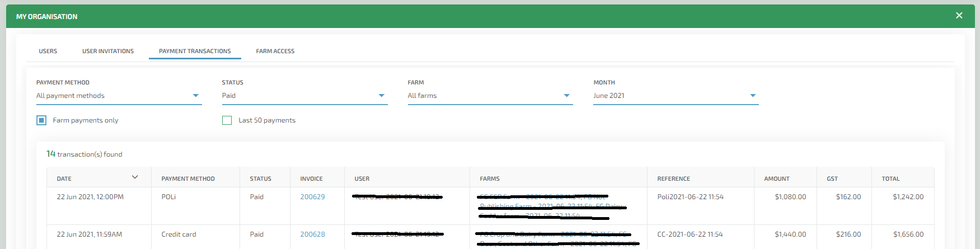
Task: Click reference CC-2021-06-22 11:54
Action: pos(690,234)
